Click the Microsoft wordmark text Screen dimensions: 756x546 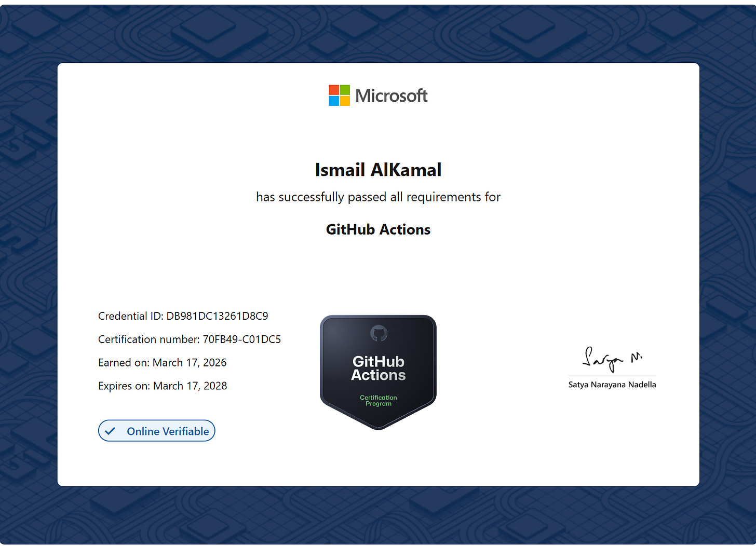[392, 95]
